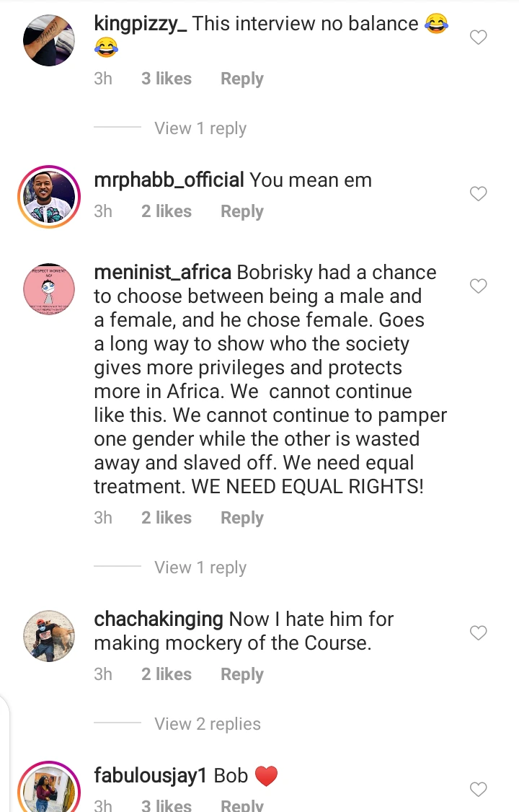View meninist_africa's pink avatar
Screen dimensions: 519x812
tap(49, 289)
